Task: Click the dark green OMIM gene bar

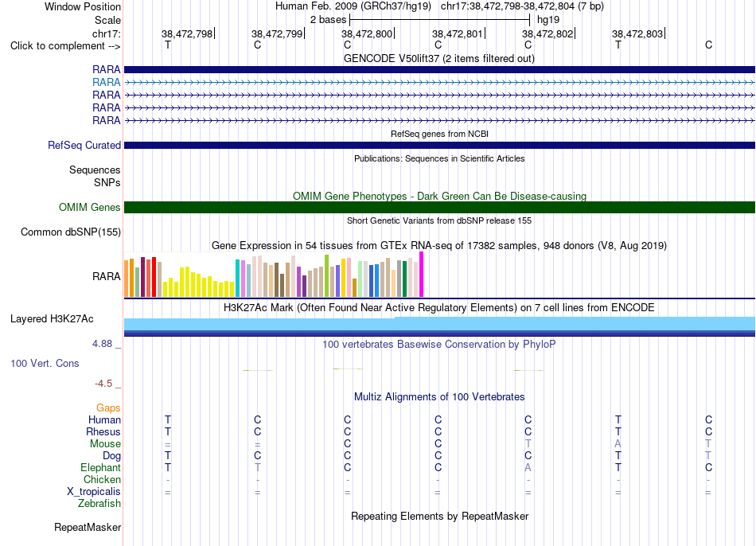Action: coord(439,208)
